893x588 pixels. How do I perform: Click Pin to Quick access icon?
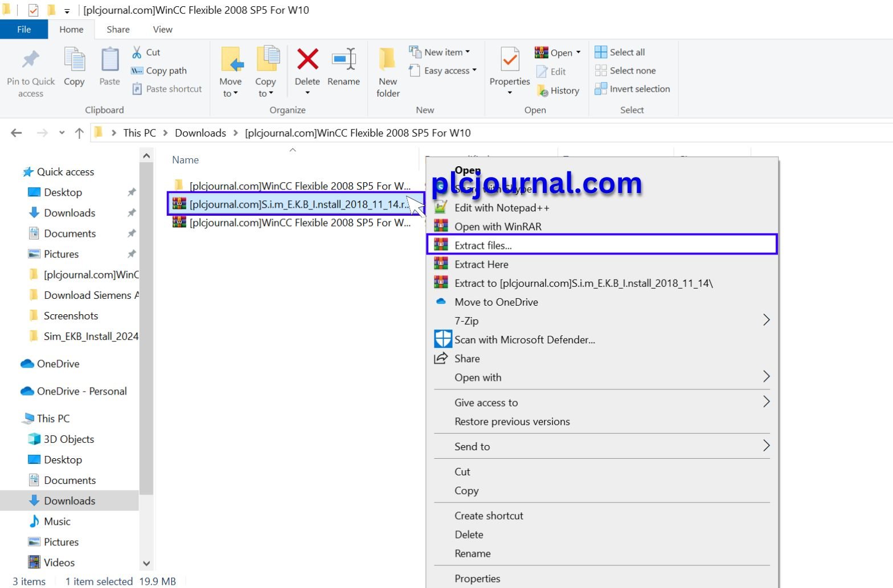31,60
